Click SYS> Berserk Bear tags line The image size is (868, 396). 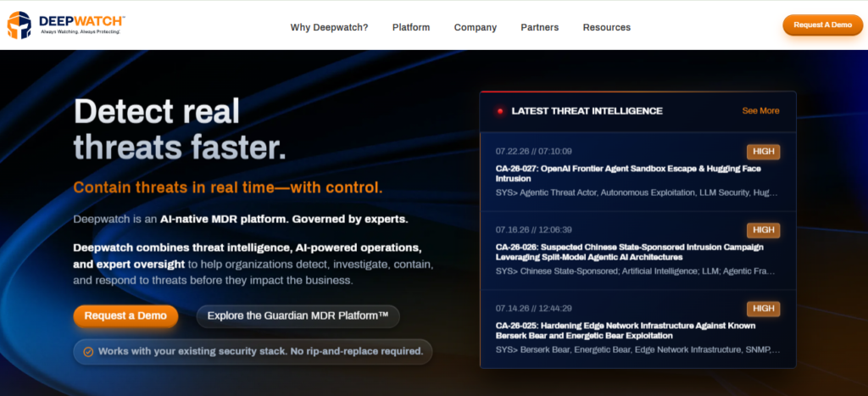[637, 350]
